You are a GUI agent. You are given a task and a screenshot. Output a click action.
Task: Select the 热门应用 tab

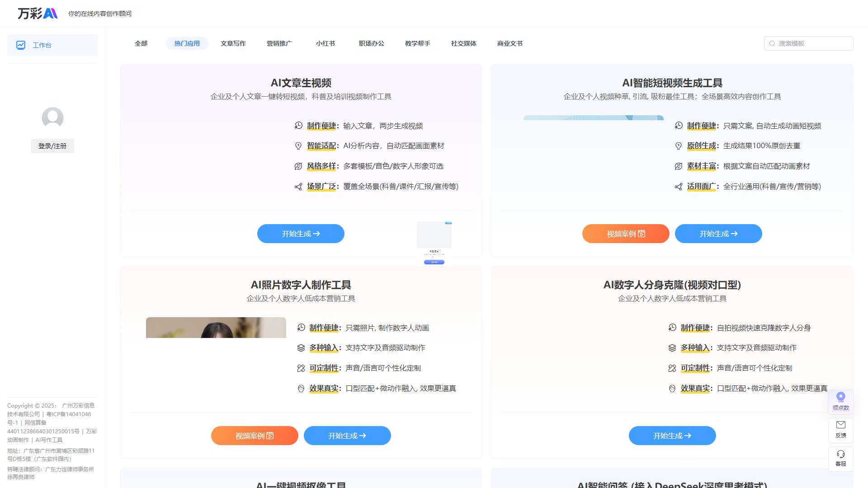point(187,43)
